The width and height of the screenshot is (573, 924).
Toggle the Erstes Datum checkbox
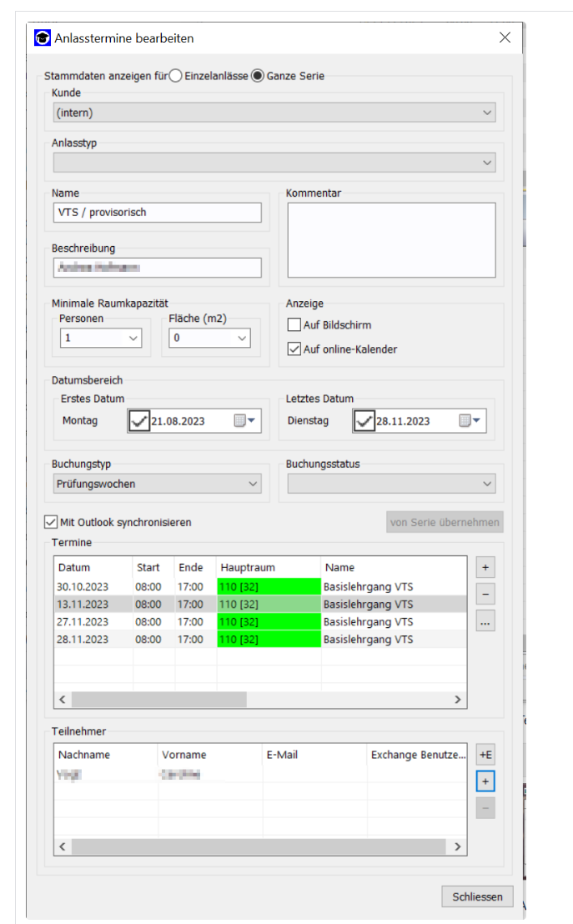click(139, 421)
